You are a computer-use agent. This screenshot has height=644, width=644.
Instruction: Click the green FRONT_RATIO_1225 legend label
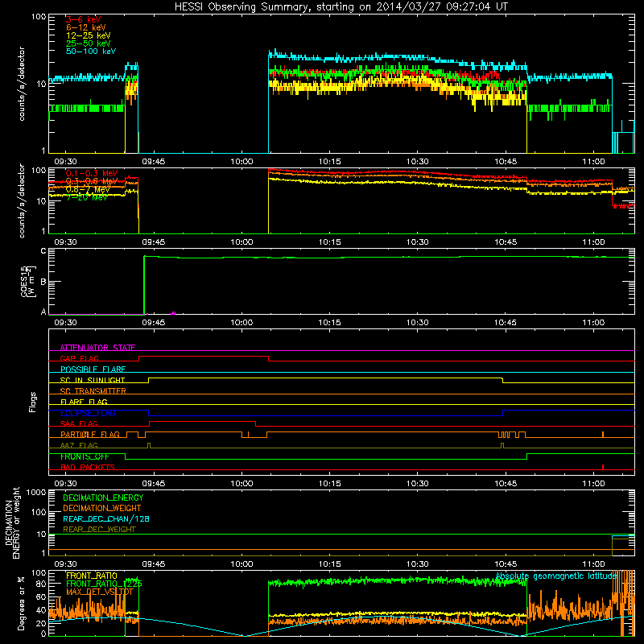click(x=104, y=584)
